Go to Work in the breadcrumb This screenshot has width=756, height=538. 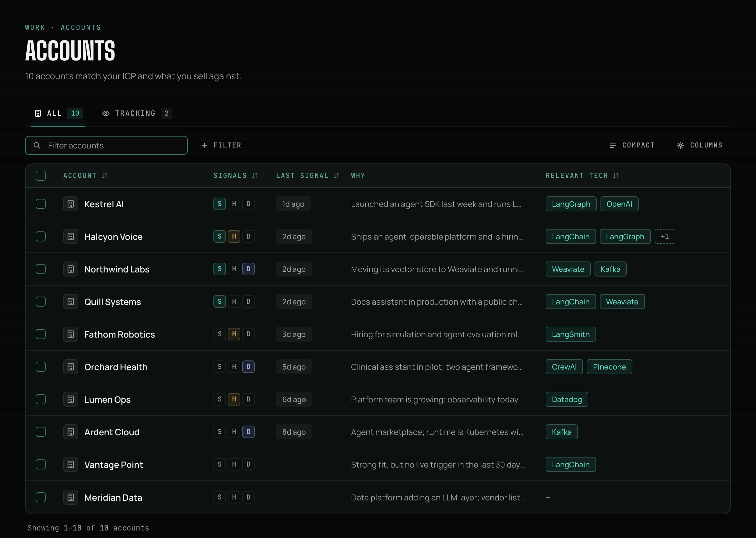tap(35, 28)
